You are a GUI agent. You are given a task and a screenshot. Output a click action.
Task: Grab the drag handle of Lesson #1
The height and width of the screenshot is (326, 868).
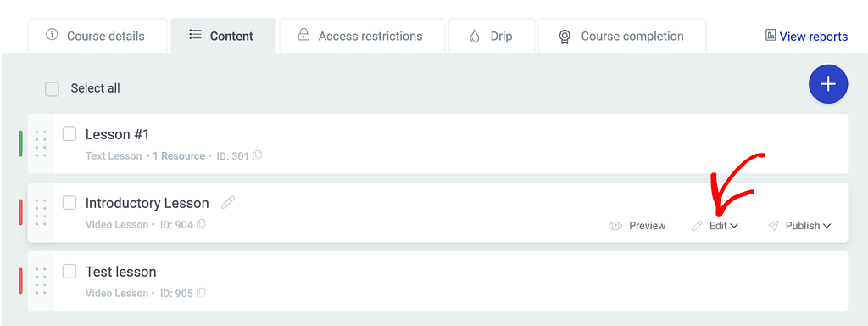click(x=41, y=144)
